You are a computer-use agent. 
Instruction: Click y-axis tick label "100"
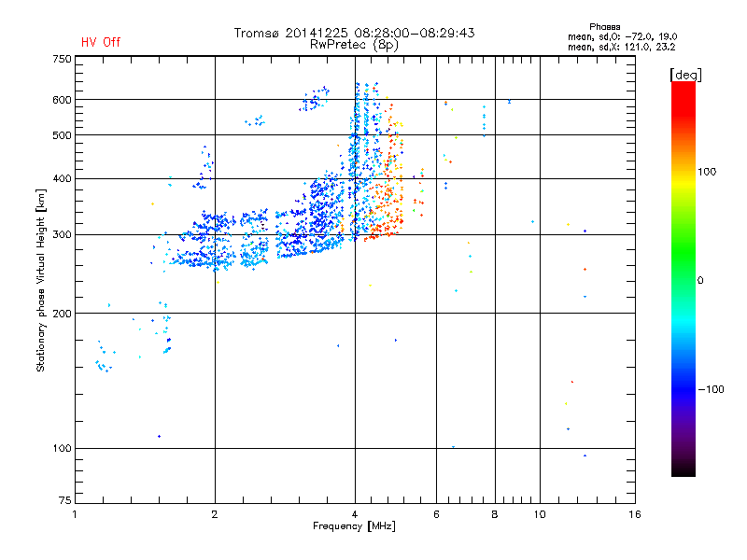[x=63, y=449]
